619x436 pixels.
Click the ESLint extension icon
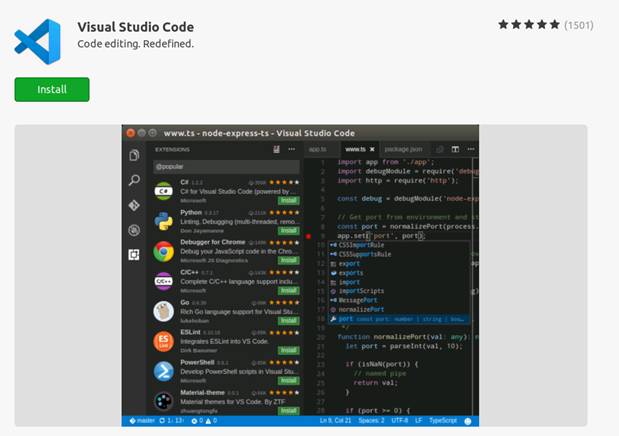pos(163,341)
